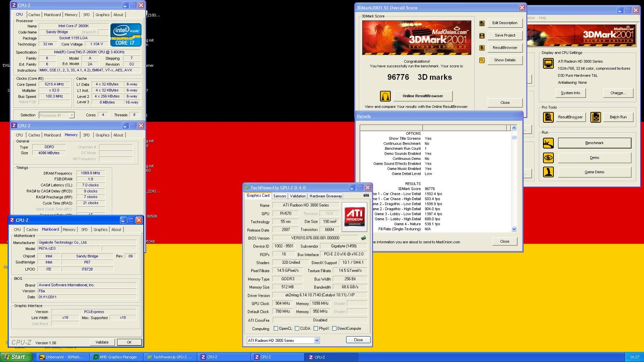Screen dimensions: 644x362
Task: Enable the DirectCompute checkbox in GPU-Z
Action: 334,329
